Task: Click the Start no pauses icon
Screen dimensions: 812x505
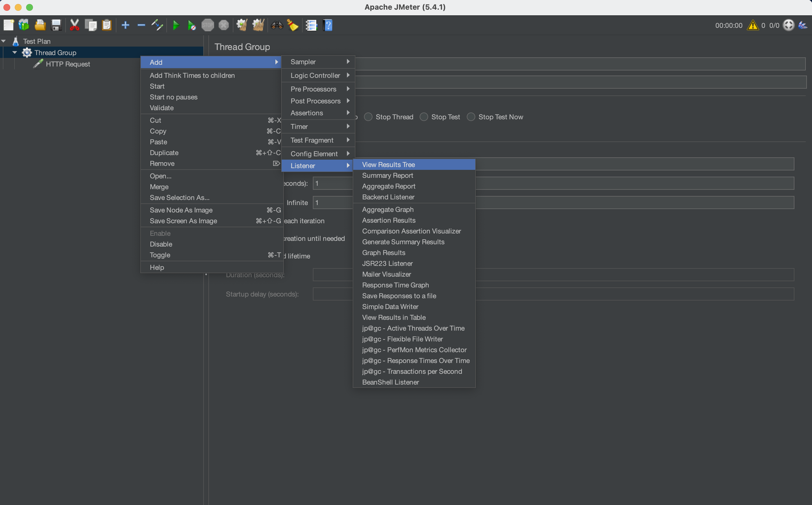Action: 192,25
